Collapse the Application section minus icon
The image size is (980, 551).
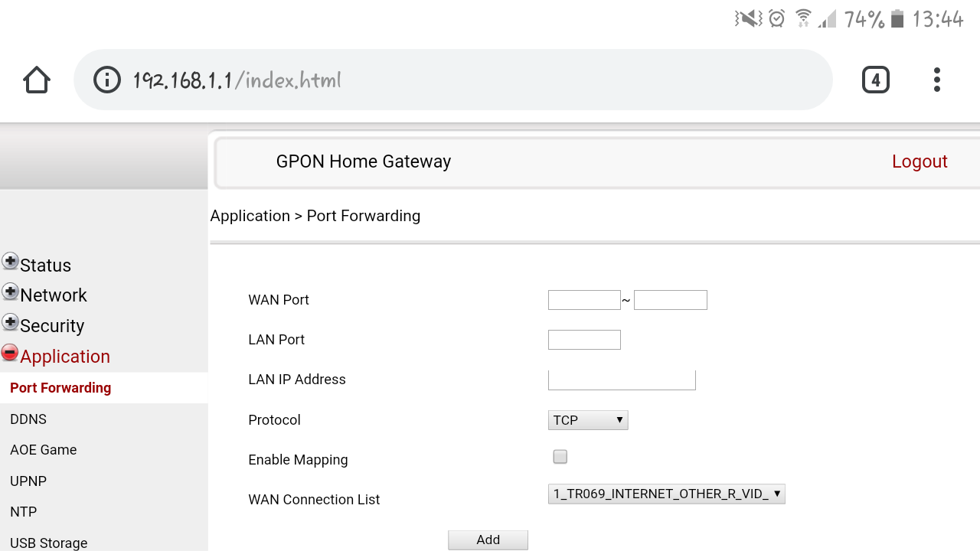coord(11,353)
